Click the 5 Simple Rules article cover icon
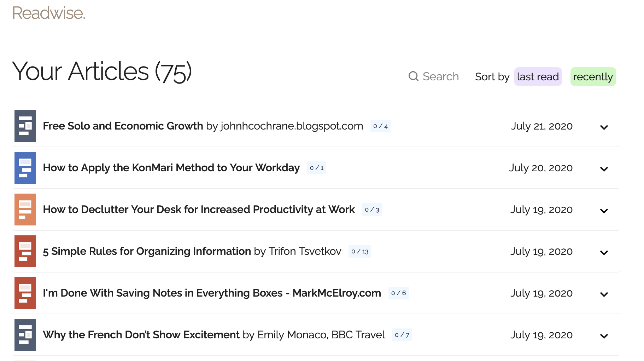Image resolution: width=644 pixels, height=361 pixels. point(25,251)
